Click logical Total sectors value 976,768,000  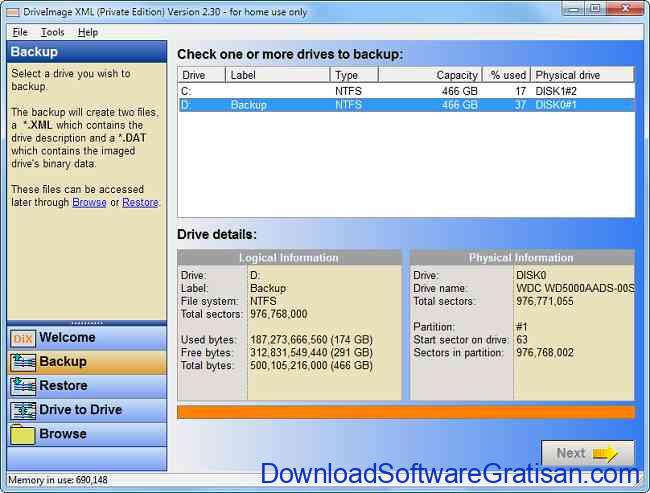coord(279,314)
